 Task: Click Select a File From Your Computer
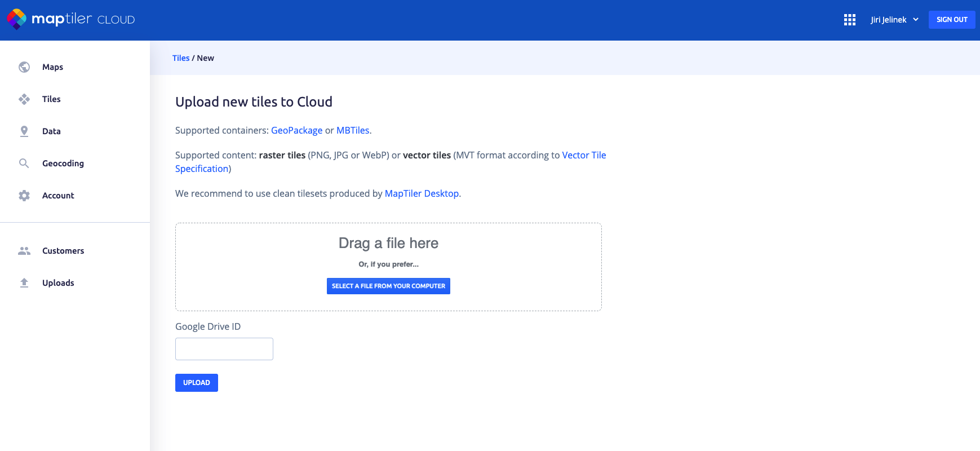(x=388, y=286)
